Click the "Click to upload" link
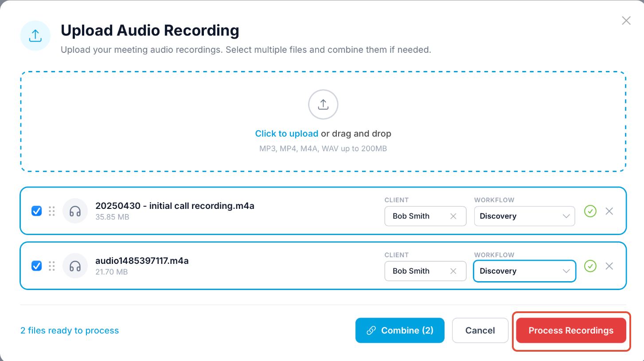Viewport: 644px width, 361px height. [x=286, y=133]
